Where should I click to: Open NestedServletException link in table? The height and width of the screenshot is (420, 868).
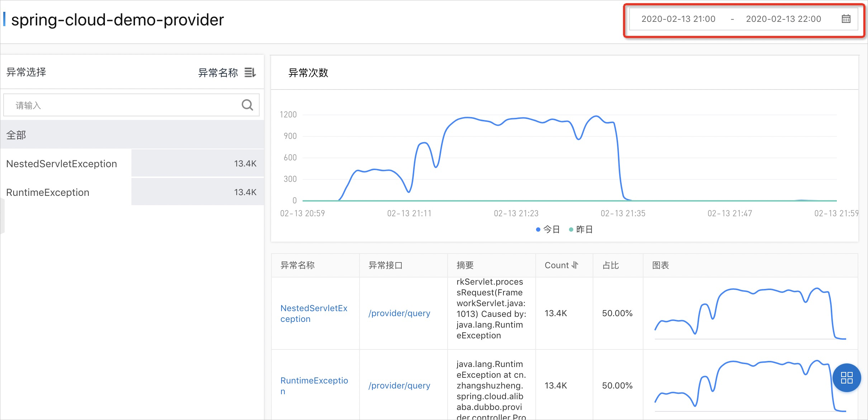[314, 314]
